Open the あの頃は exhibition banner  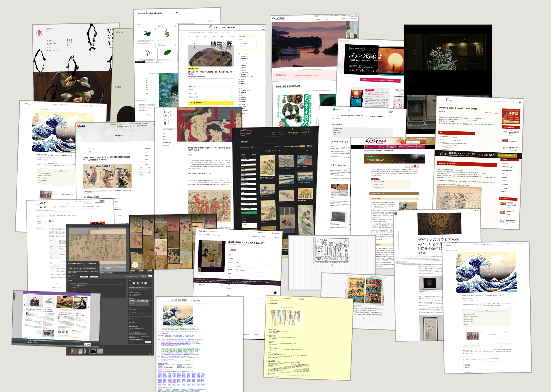[374, 60]
